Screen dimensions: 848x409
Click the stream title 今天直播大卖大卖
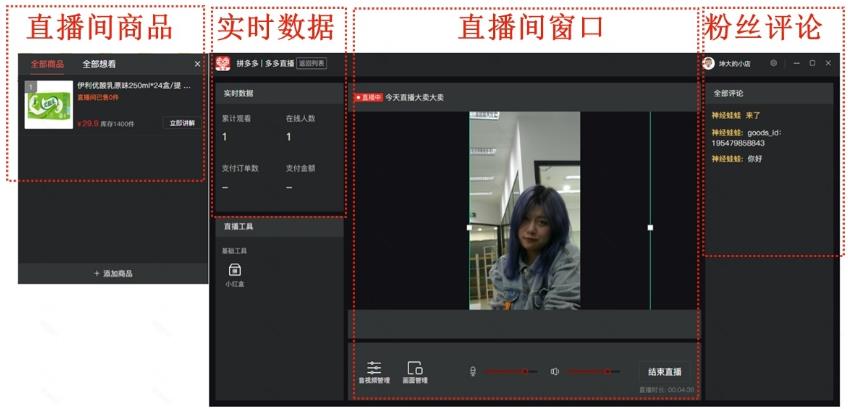414,98
